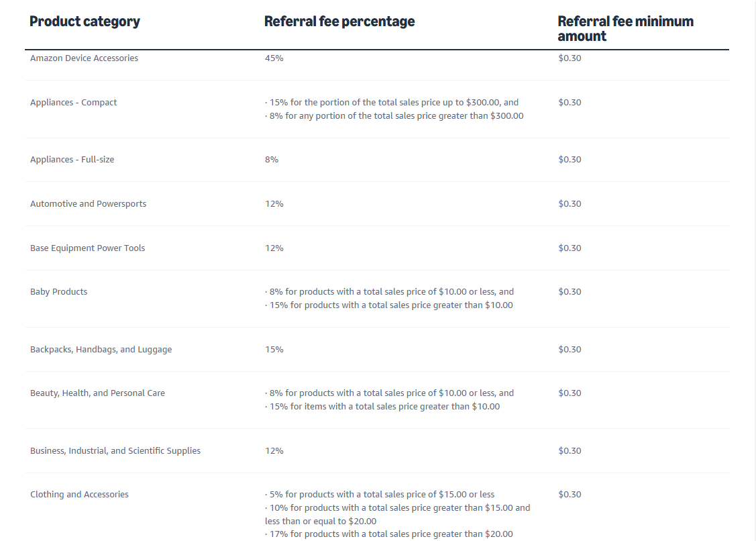Select Beauty, Health, and Personal Care category
Image resolution: width=756 pixels, height=541 pixels.
pos(97,393)
